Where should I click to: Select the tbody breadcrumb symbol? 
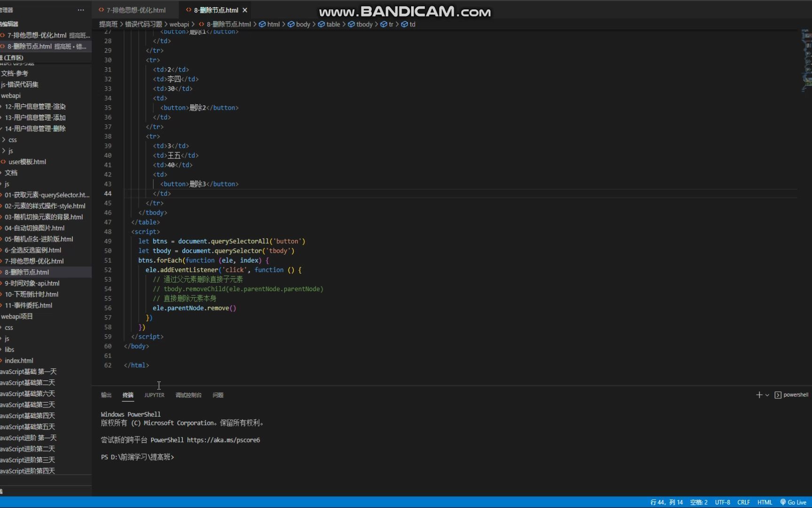360,24
